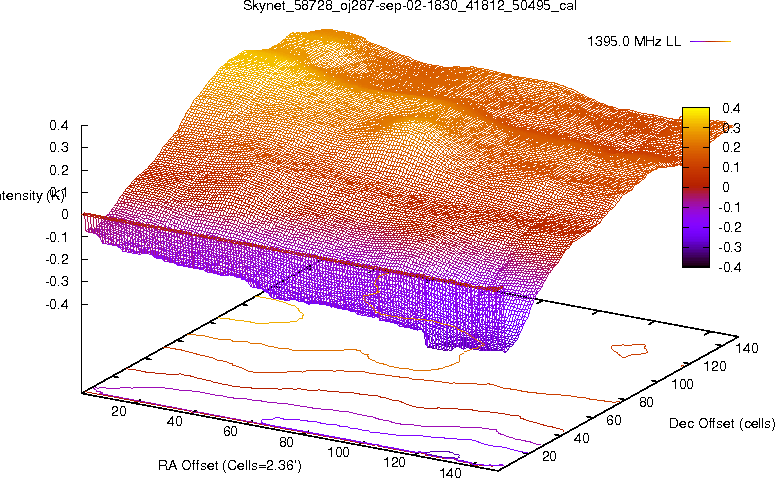Select tick 140 on the Dec Offset axis
This screenshot has width=775, height=478.
click(x=747, y=348)
